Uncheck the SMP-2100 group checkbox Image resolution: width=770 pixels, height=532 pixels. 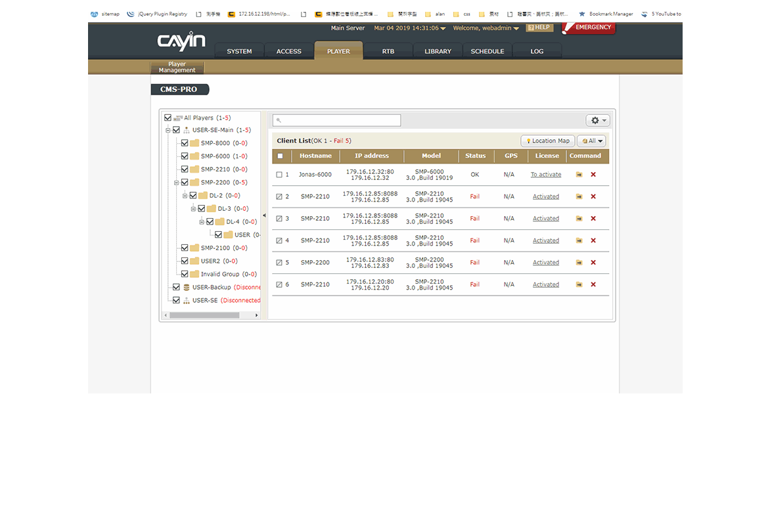tap(185, 248)
